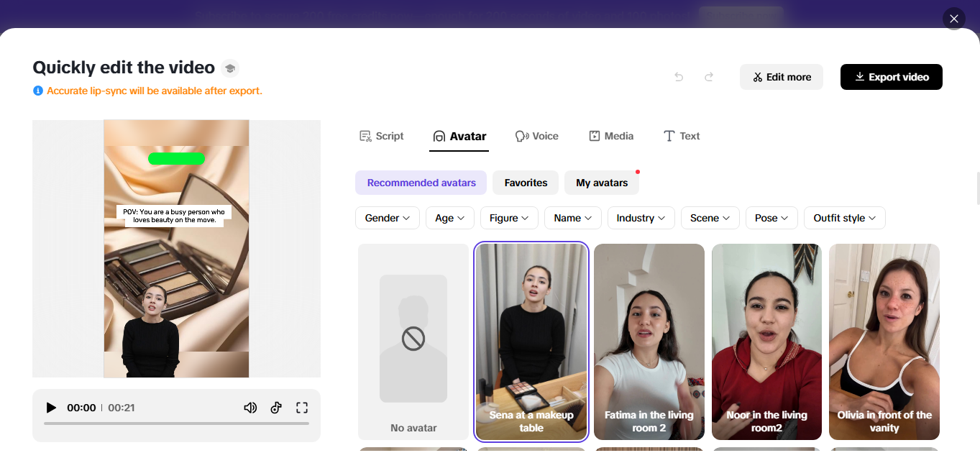Switch to My avatars with the notification dot
The image size is (980, 458).
[x=601, y=183]
